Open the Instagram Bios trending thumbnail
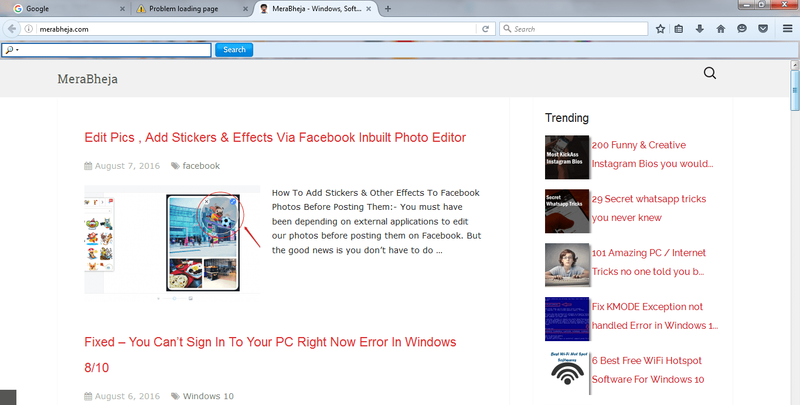The width and height of the screenshot is (800, 405). (x=567, y=157)
